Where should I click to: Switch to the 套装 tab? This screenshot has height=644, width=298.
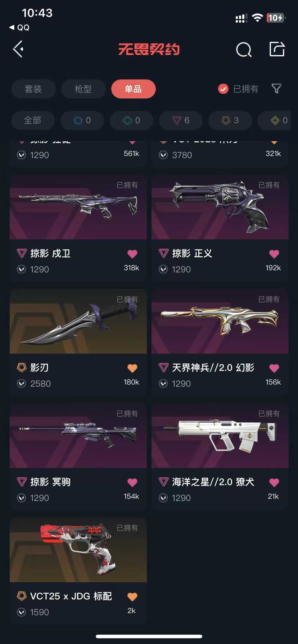point(33,89)
